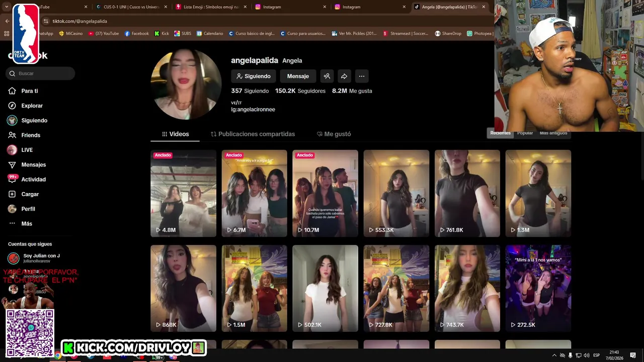Open the Streameast bookmark

pos(406,34)
